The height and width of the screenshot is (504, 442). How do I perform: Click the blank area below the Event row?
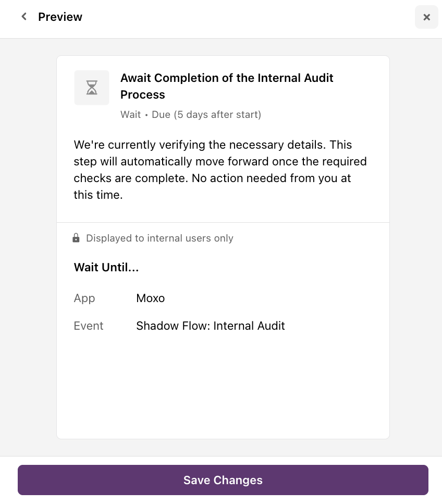223,386
